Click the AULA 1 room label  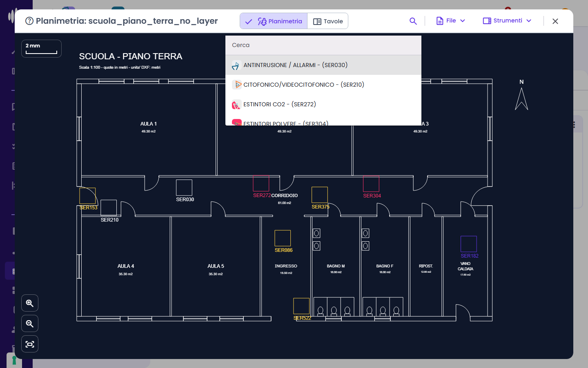click(x=149, y=124)
